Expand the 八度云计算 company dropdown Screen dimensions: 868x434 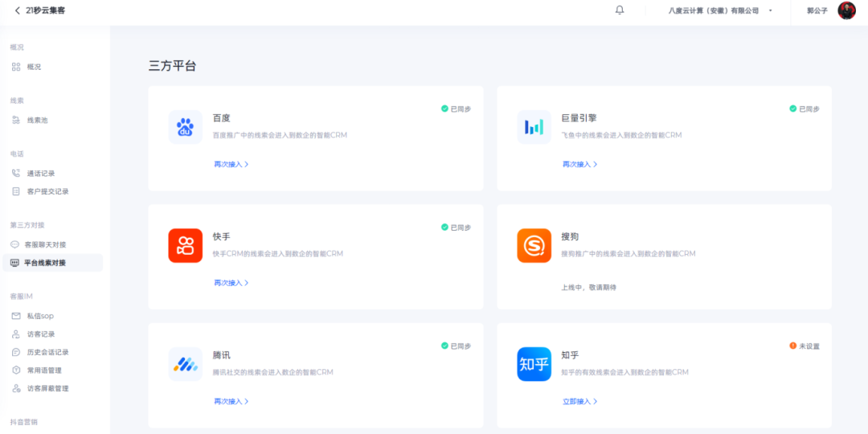(719, 10)
